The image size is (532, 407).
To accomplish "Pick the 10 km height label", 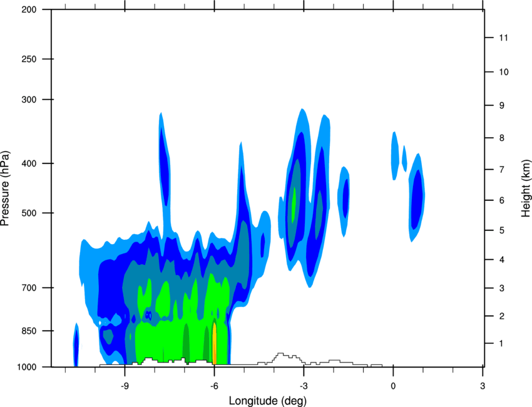I will coord(503,72).
